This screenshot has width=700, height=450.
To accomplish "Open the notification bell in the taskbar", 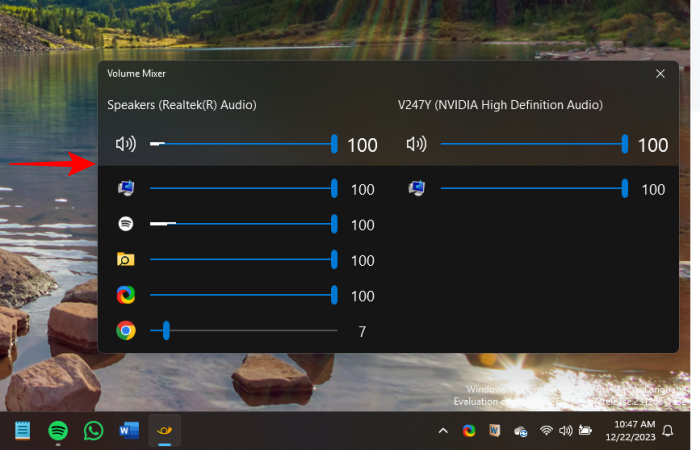I will pyautogui.click(x=668, y=431).
